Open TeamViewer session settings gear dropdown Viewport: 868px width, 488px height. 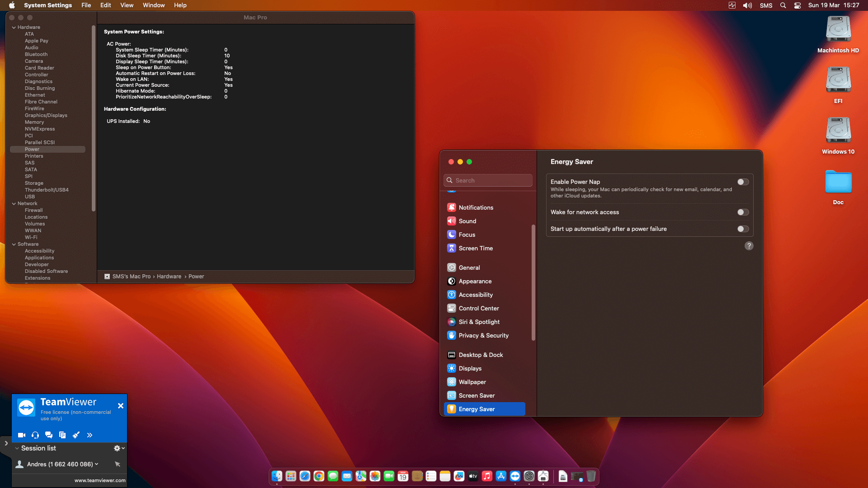click(x=119, y=448)
